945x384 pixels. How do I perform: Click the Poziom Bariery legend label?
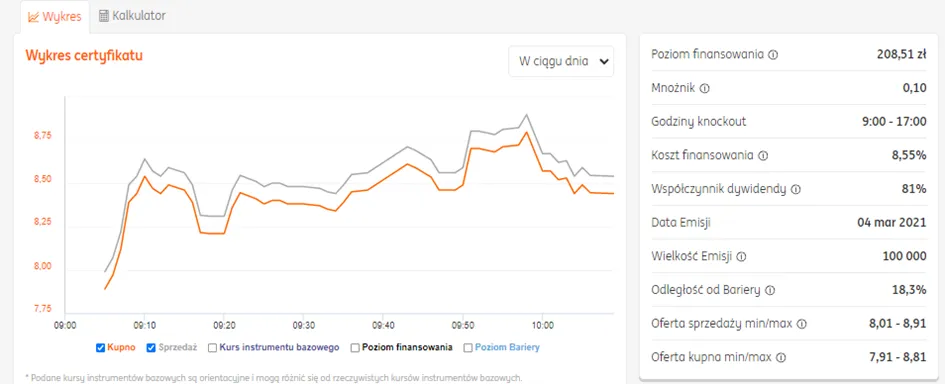[507, 348]
